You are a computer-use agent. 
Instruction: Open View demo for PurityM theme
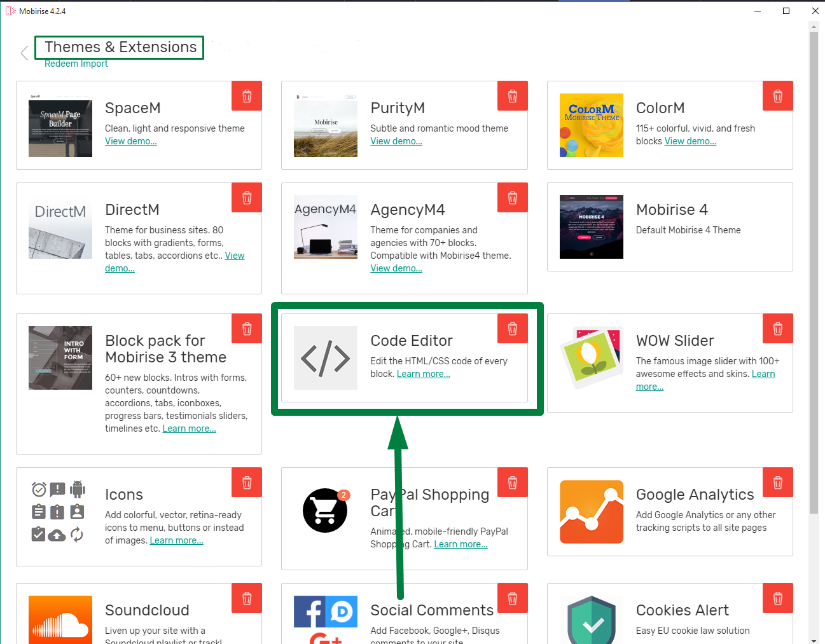tap(396, 140)
